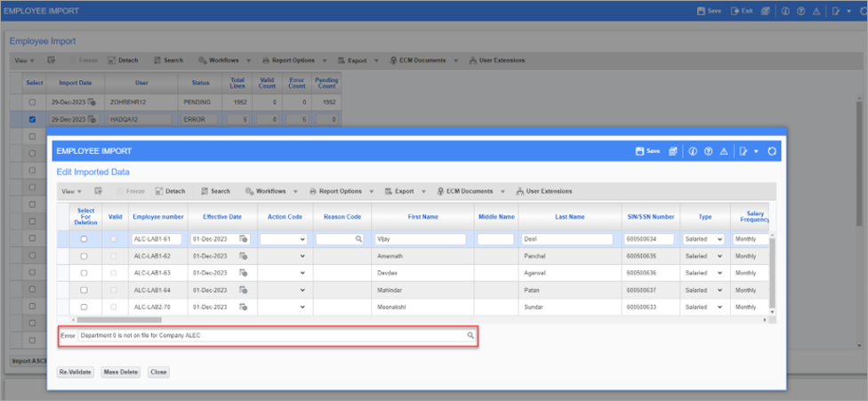Tick the Select checkbox for the ZOHREHR12 row
Screen dimensions: 868x401
coord(32,102)
